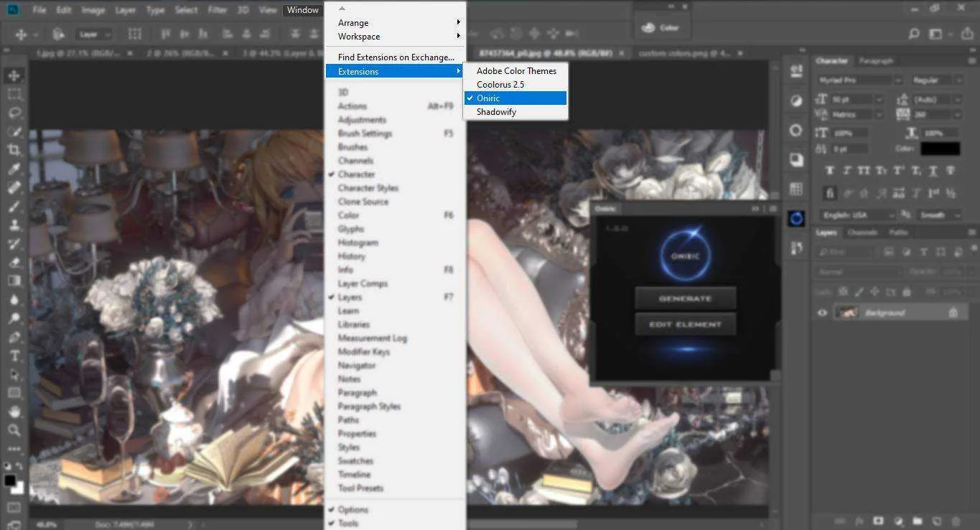
Task: Select the Pen tool
Action: (x=14, y=337)
